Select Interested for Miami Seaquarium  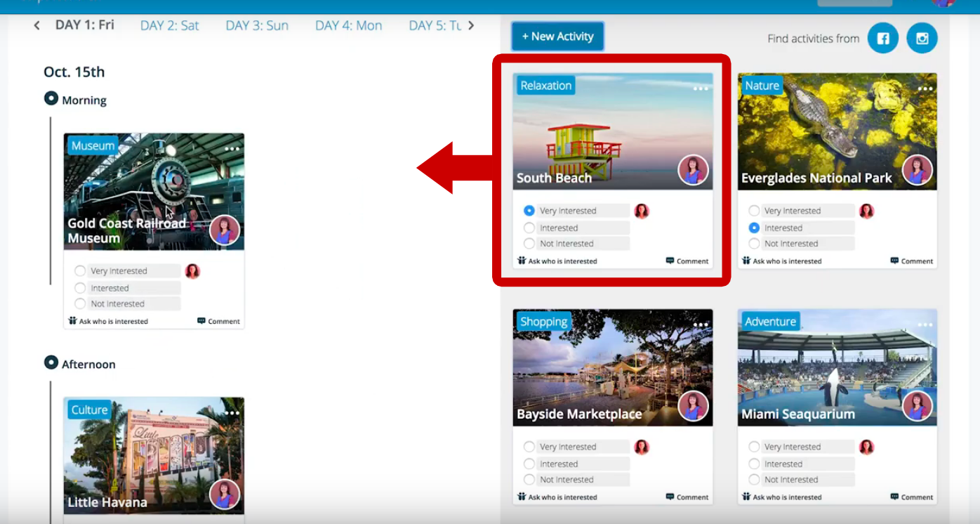coord(754,464)
